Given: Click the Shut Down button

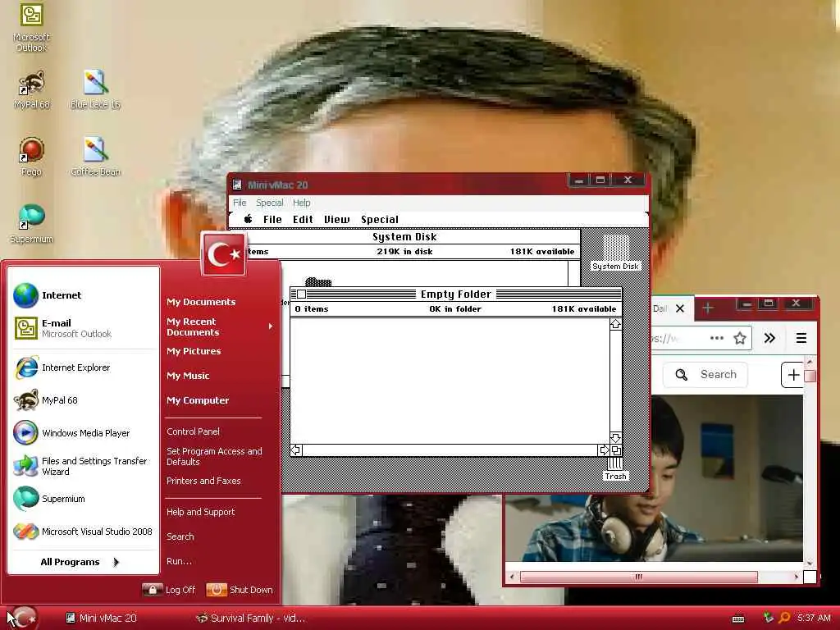Looking at the screenshot, I should [240, 590].
